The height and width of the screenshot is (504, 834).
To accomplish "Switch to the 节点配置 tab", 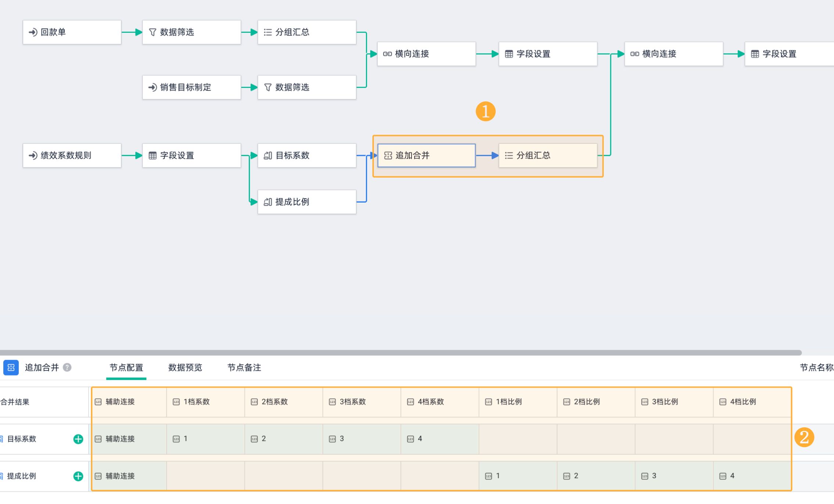I will click(126, 367).
